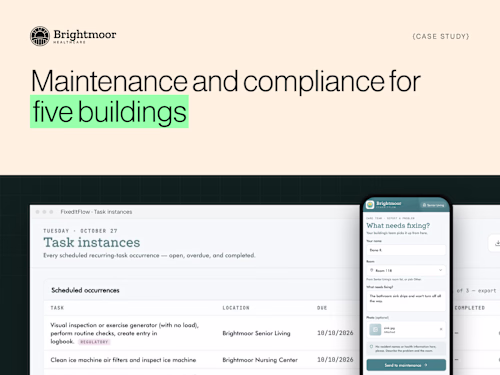
Task: Tap the Brightmoor app icon in phone header
Action: pyautogui.click(x=370, y=205)
